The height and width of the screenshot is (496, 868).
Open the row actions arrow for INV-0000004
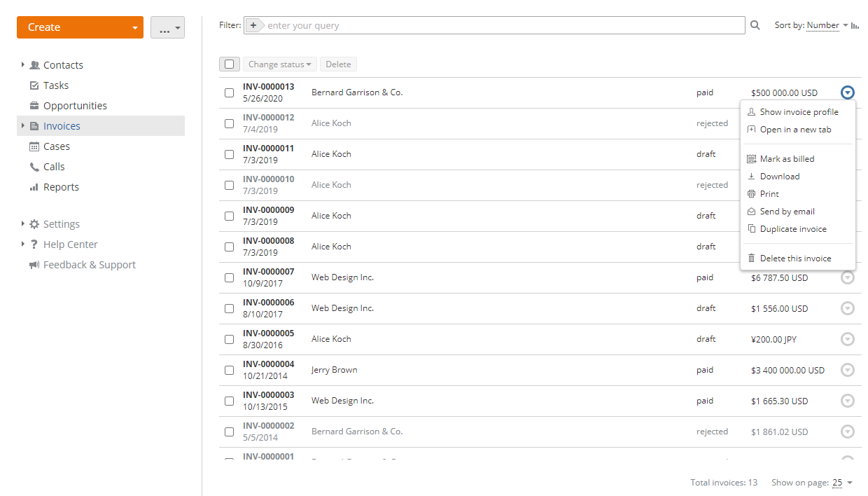tap(848, 370)
